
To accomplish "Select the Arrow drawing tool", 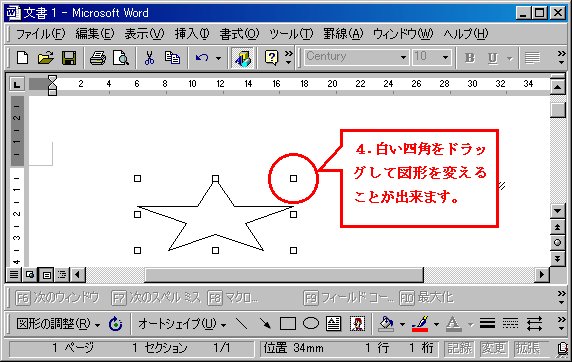I will pos(265,323).
